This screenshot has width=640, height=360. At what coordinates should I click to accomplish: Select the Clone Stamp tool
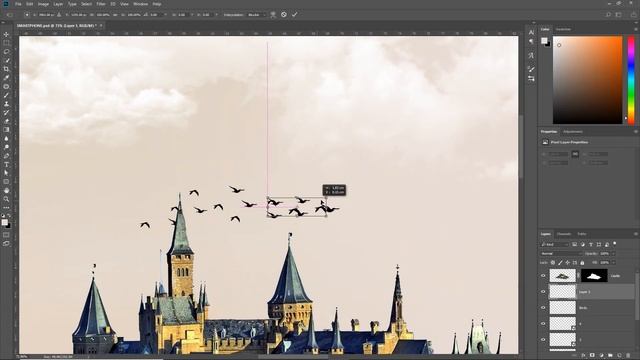tap(6, 104)
